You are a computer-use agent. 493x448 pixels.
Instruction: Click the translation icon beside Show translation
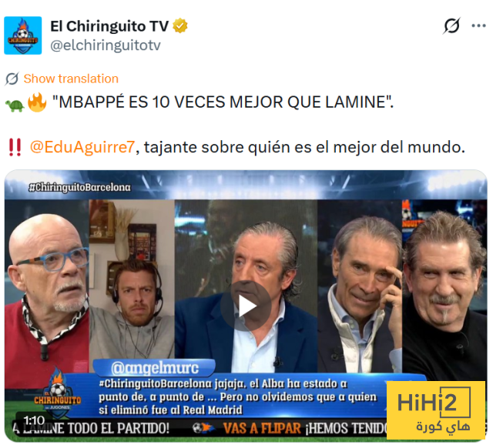[x=12, y=79]
